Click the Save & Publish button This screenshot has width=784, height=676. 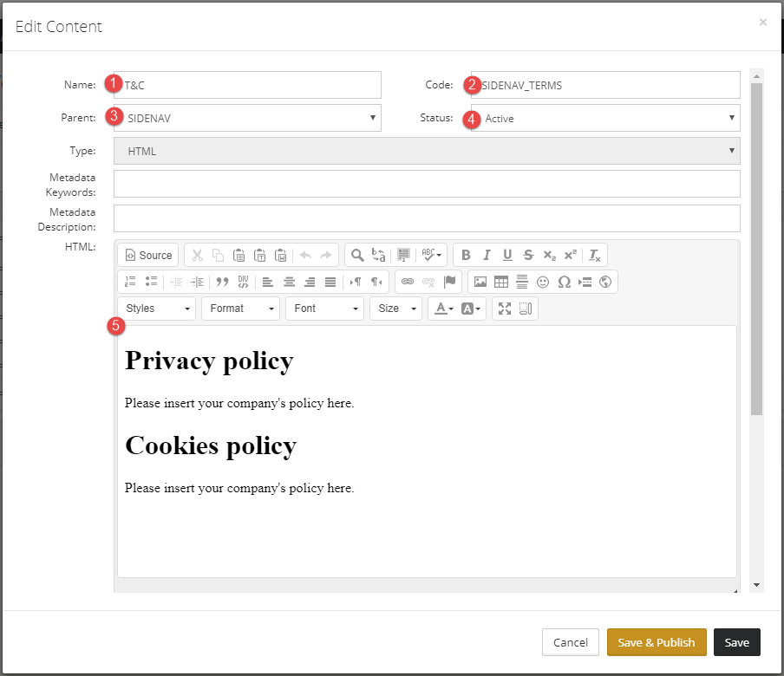pyautogui.click(x=657, y=642)
